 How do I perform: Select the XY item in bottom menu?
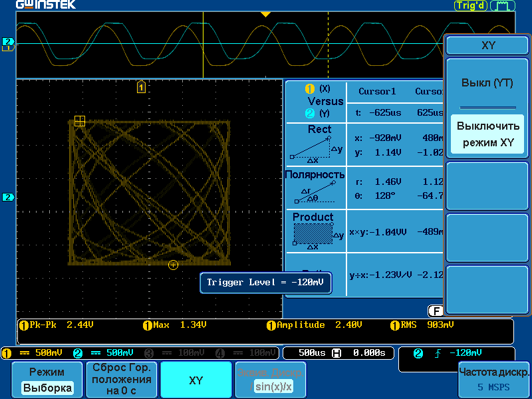click(196, 380)
